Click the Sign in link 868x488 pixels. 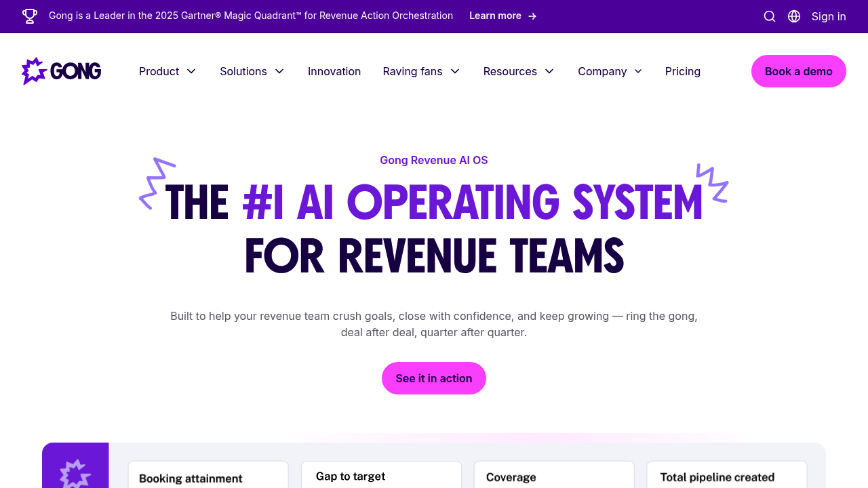click(x=829, y=16)
